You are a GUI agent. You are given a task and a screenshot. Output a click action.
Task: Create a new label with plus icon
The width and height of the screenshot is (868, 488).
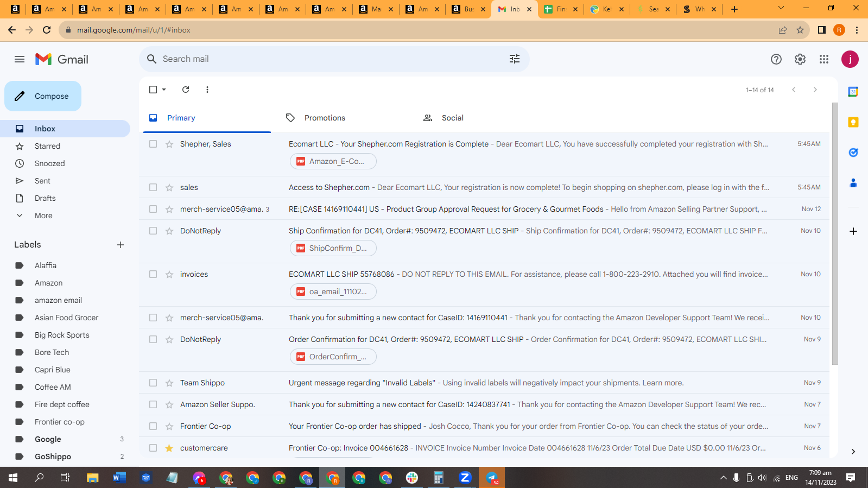tap(121, 245)
